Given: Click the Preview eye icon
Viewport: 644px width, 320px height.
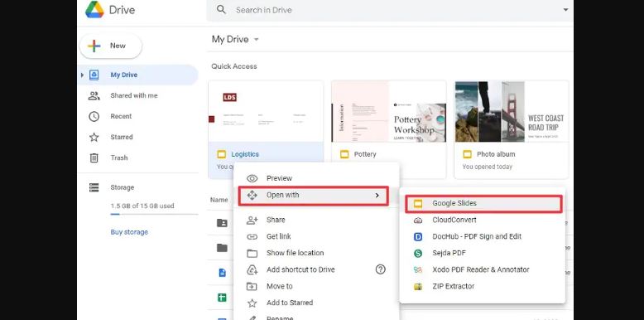Looking at the screenshot, I should tap(252, 178).
